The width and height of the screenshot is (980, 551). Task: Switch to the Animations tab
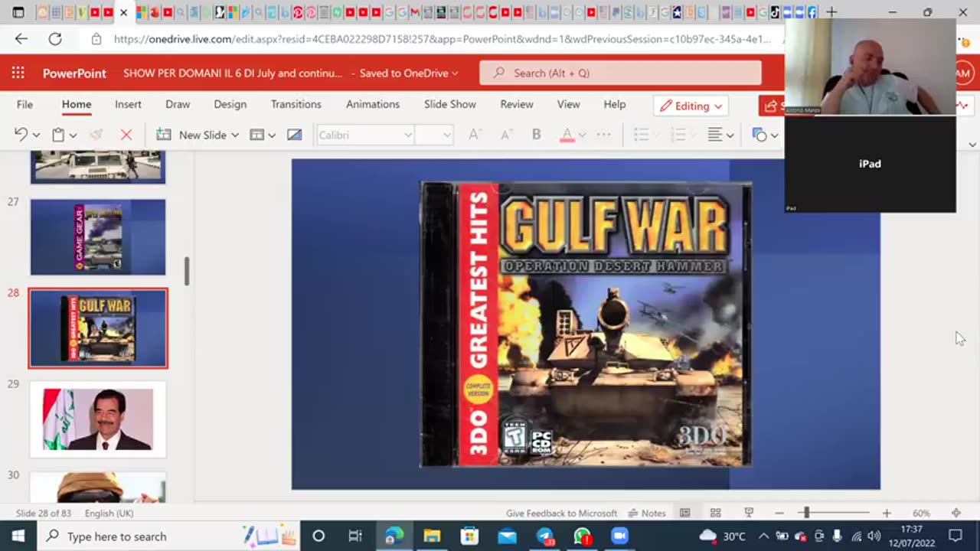pyautogui.click(x=373, y=104)
